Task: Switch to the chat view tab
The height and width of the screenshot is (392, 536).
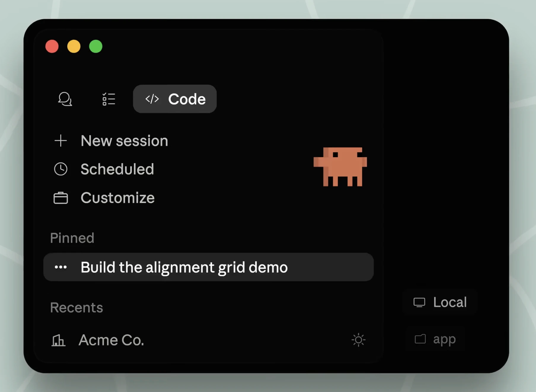Action: (x=65, y=99)
